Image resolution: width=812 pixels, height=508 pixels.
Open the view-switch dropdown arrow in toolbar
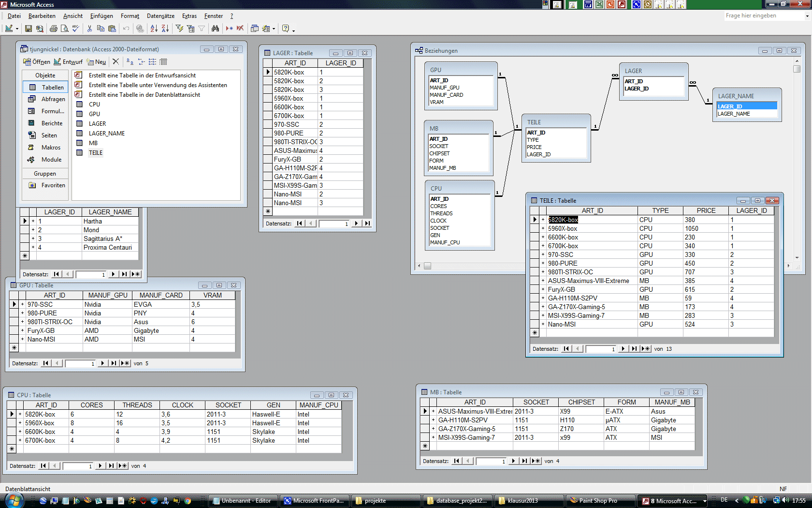point(17,29)
